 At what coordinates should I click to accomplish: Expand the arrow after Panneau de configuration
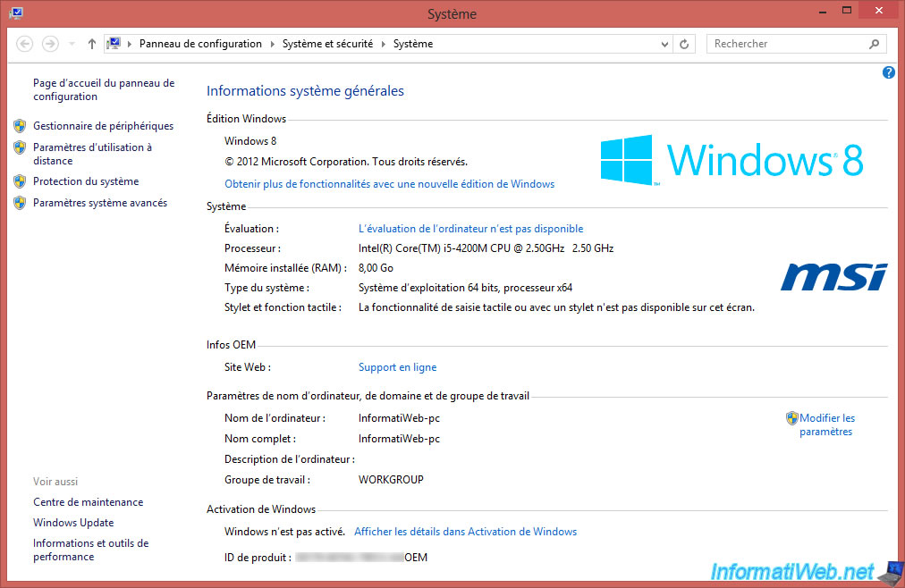coord(273,44)
